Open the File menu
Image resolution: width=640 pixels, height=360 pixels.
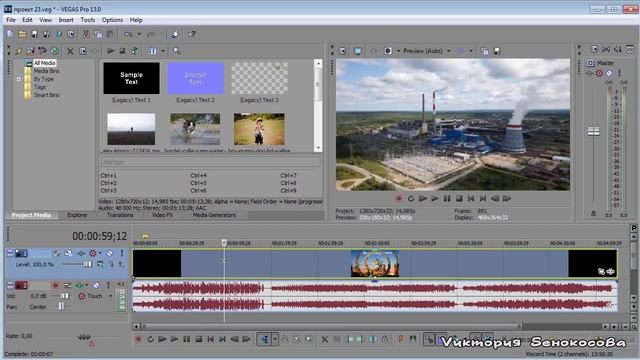11,20
